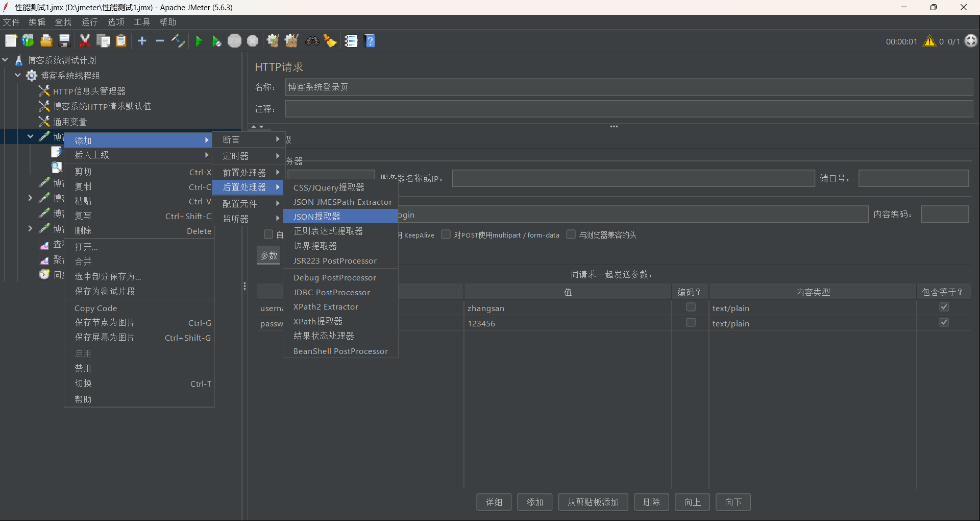Choose 正则表达式提取器 menu entry
Image resolution: width=980 pixels, height=521 pixels.
tap(340, 231)
